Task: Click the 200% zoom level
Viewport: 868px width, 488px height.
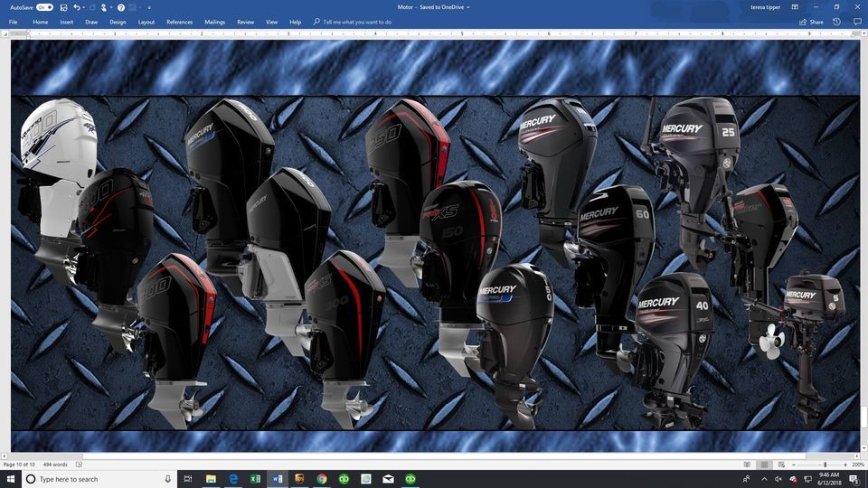Action: (858, 465)
